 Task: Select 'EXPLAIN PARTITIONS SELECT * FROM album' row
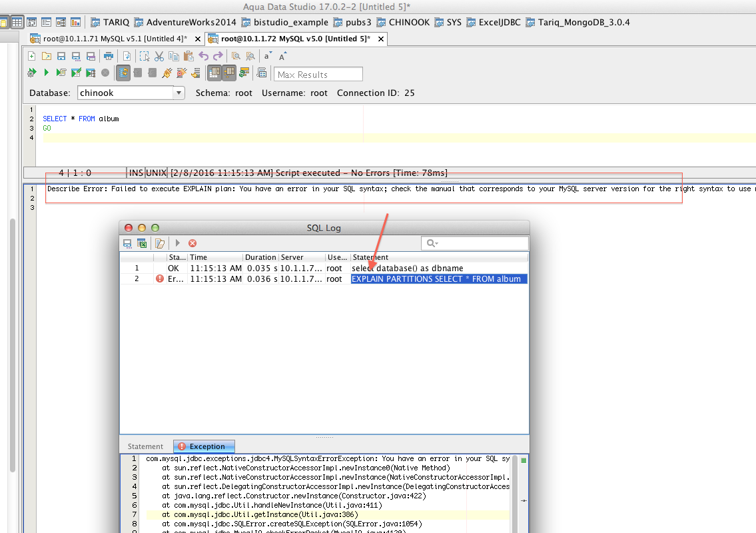pos(324,278)
